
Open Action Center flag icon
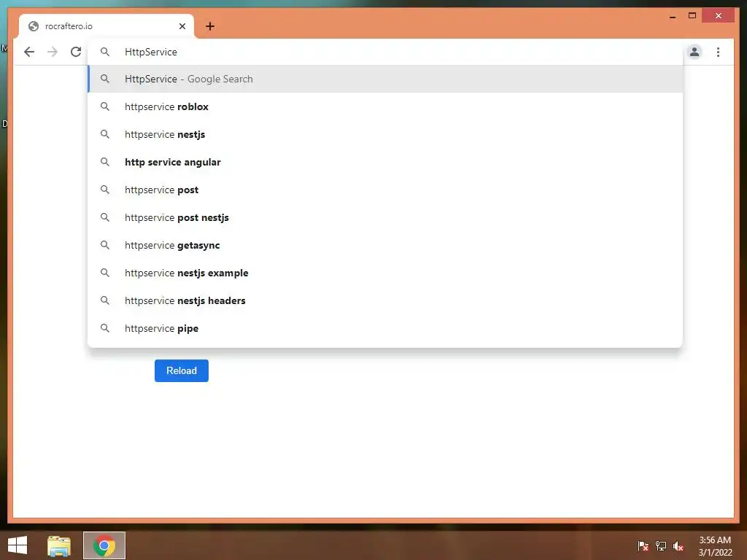[643, 545]
